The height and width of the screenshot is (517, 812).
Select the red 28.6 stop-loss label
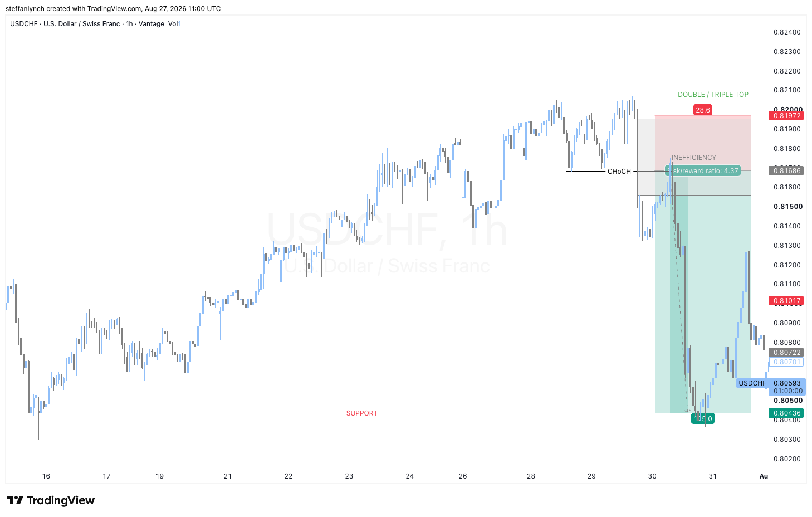pyautogui.click(x=703, y=110)
